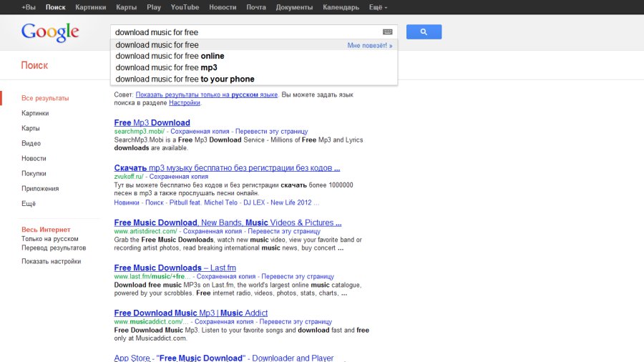Click the red Поиск heading

[x=34, y=65]
